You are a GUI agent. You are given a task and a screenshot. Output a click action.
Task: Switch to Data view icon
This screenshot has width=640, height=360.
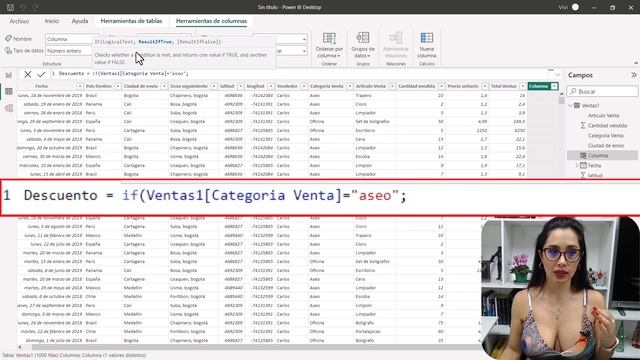[x=9, y=91]
